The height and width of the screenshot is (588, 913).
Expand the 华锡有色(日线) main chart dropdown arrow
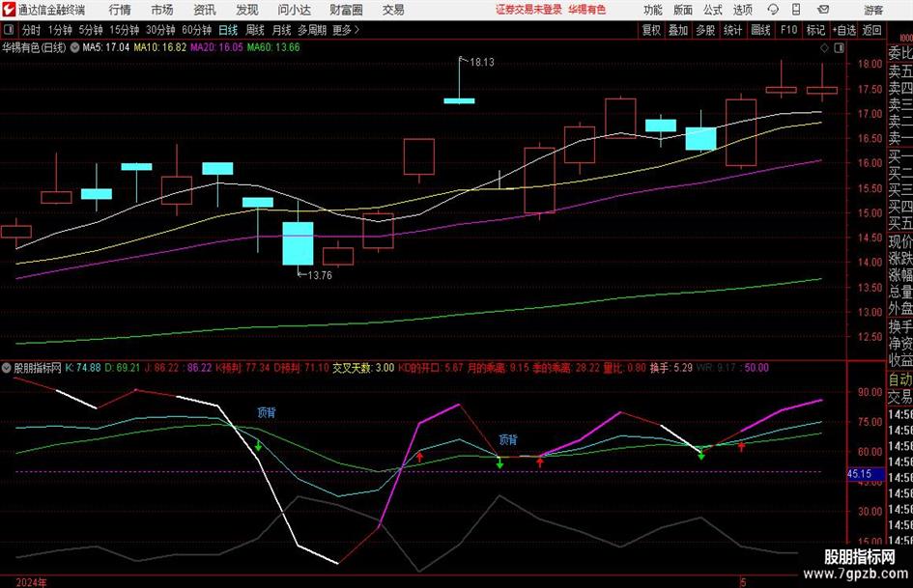click(75, 47)
